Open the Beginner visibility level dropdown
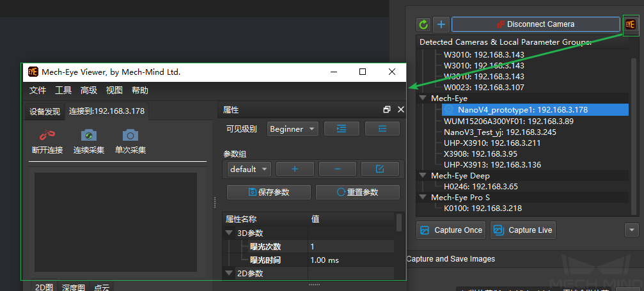The image size is (644, 291). coord(292,129)
